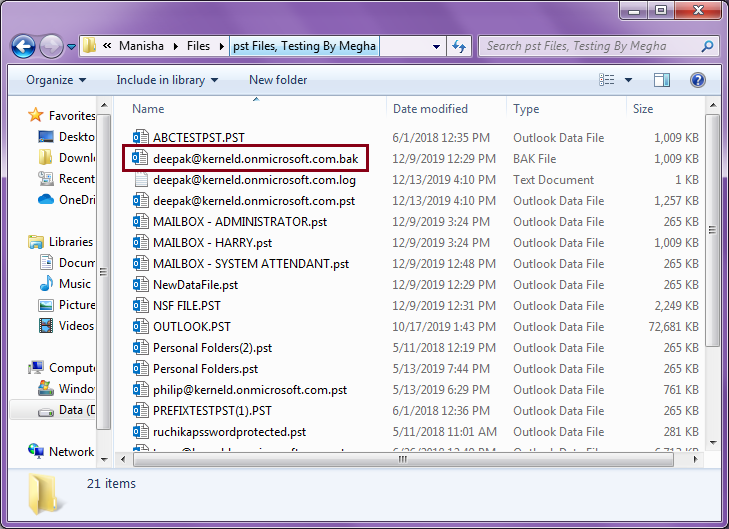The image size is (729, 529).
Task: Click the navigation pane scroll down arrow
Action: point(104,459)
